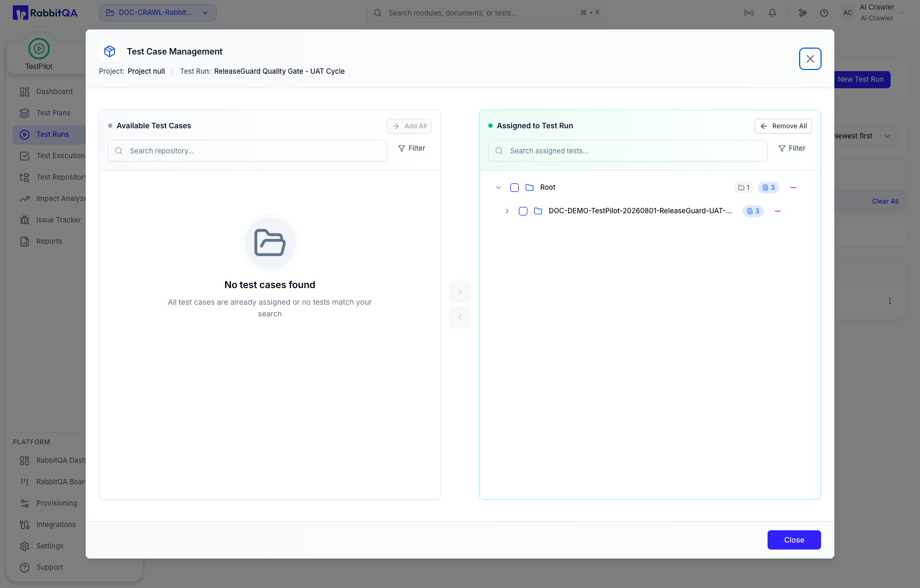Image resolution: width=920 pixels, height=588 pixels.
Task: Go to Dashboard
Action: tap(55, 92)
